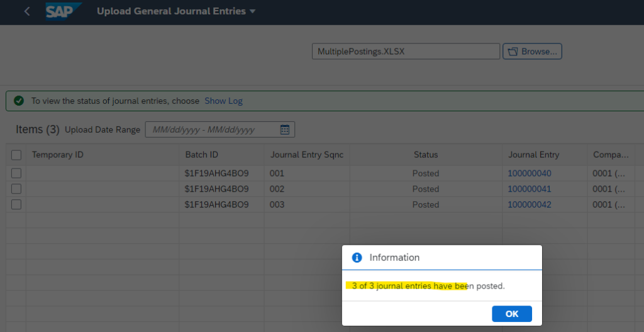This screenshot has width=644, height=332.
Task: Click the SAP logo
Action: coord(63,12)
